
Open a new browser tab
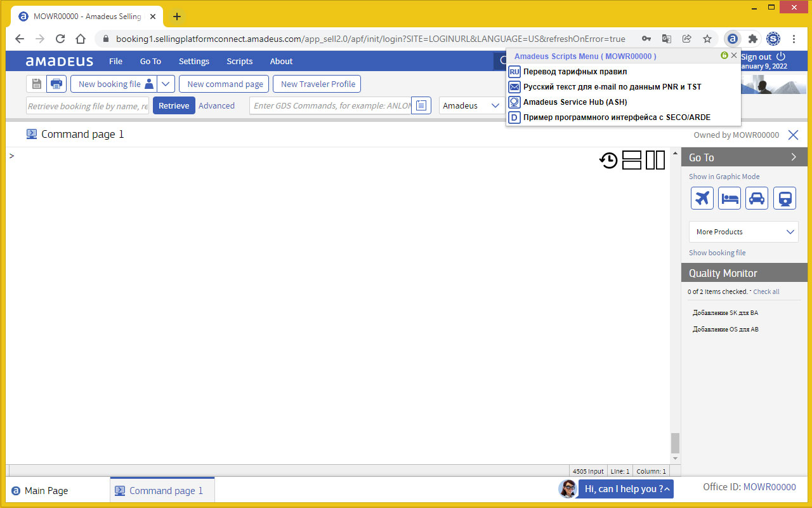click(177, 17)
